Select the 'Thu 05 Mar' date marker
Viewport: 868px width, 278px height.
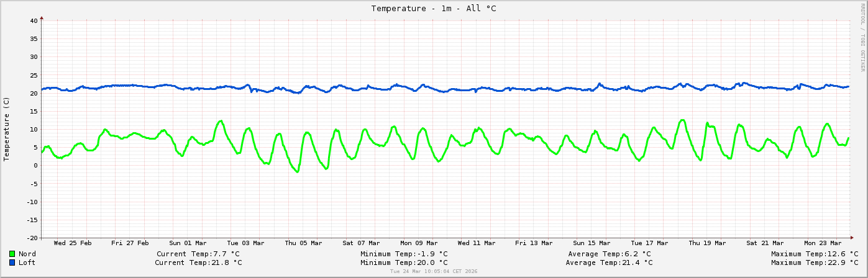pyautogui.click(x=303, y=243)
